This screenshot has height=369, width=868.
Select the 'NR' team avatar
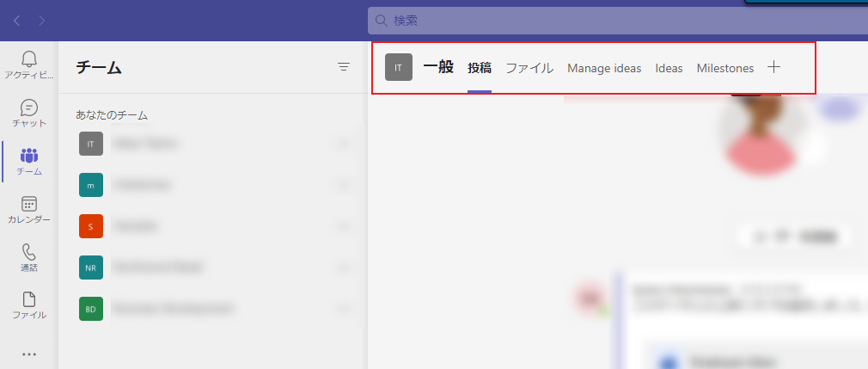click(x=91, y=267)
